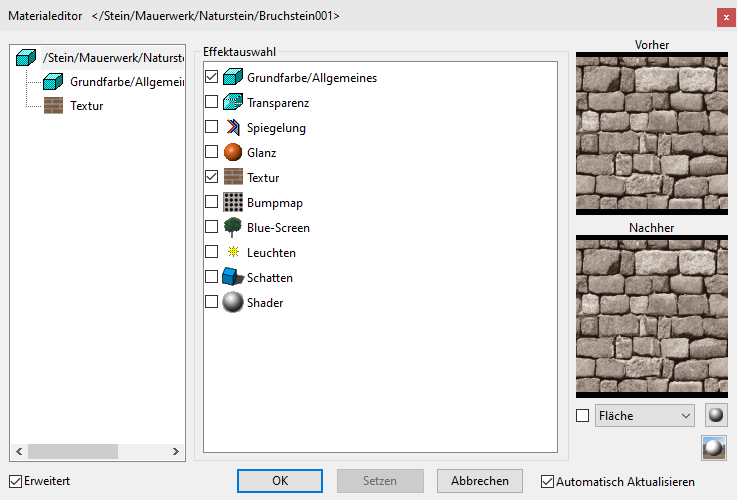The height and width of the screenshot is (500, 737).
Task: Click the Spiegelung label text
Action: tap(276, 128)
